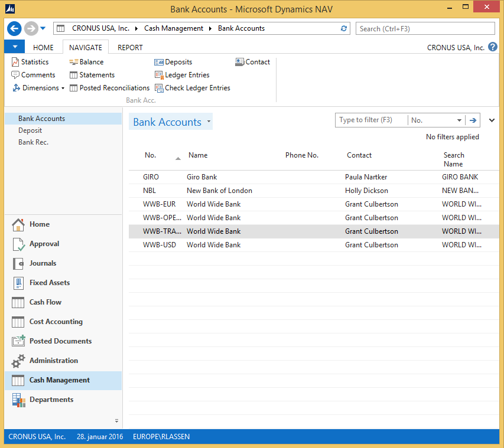Open Fixed Assets in navigation pane
The height and width of the screenshot is (448, 504).
point(50,283)
